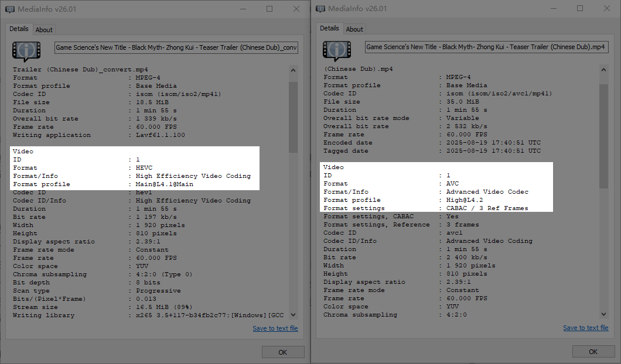Select Details tab in left window
The width and height of the screenshot is (621, 364).
coord(19,29)
